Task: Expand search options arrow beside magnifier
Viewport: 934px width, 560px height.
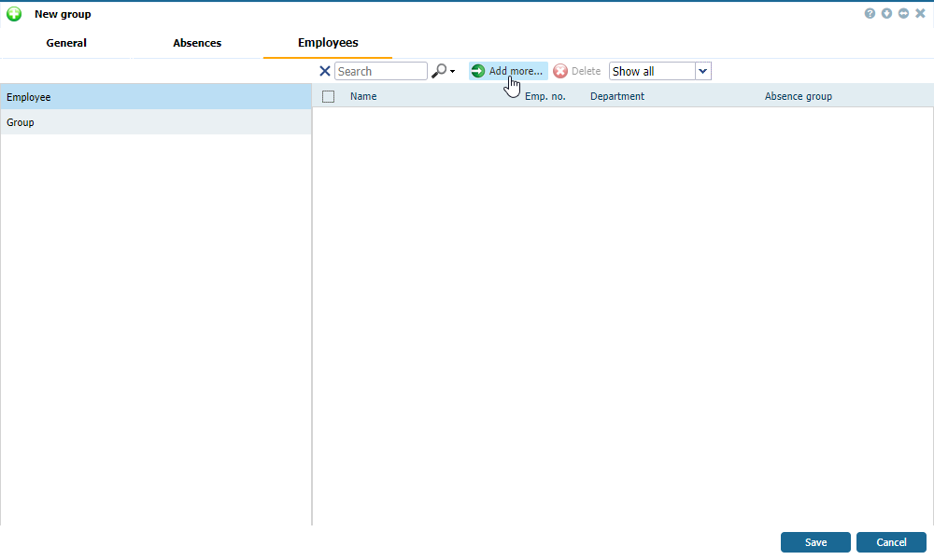Action: (452, 72)
